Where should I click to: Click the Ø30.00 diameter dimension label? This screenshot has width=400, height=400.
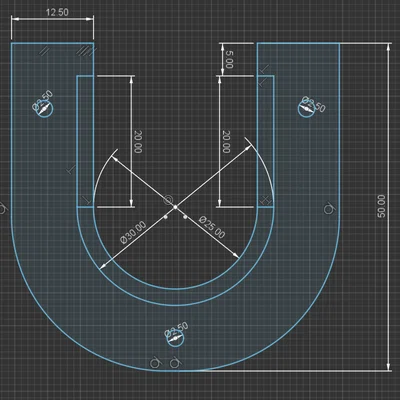pyautogui.click(x=133, y=232)
